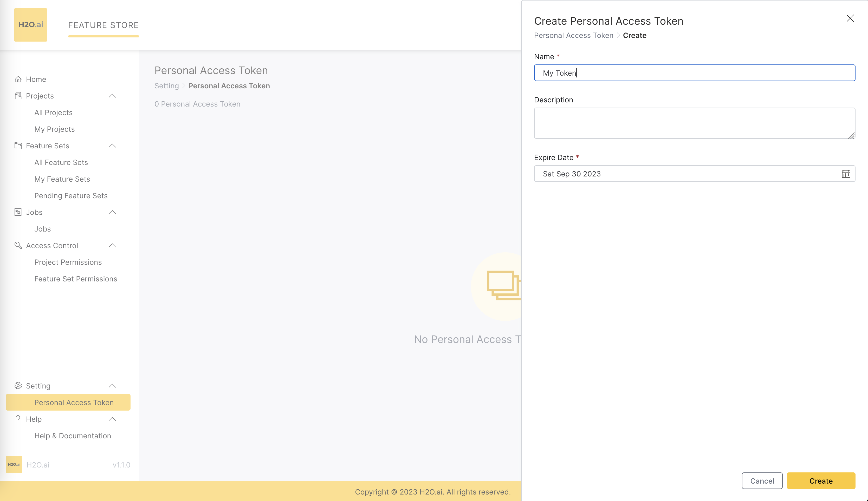Screen dimensions: 868x501
Task: Collapse the Projects section
Action: pyautogui.click(x=112, y=96)
